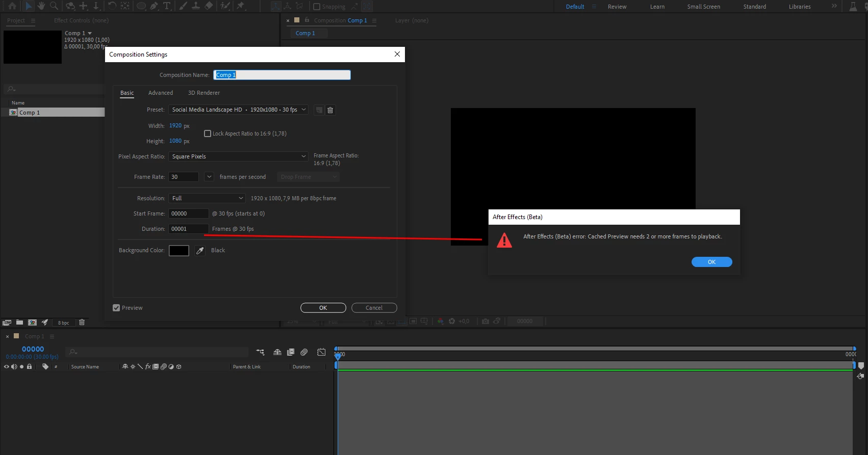This screenshot has height=455, width=868.
Task: Open the frame rate presets arrow
Action: tap(209, 177)
